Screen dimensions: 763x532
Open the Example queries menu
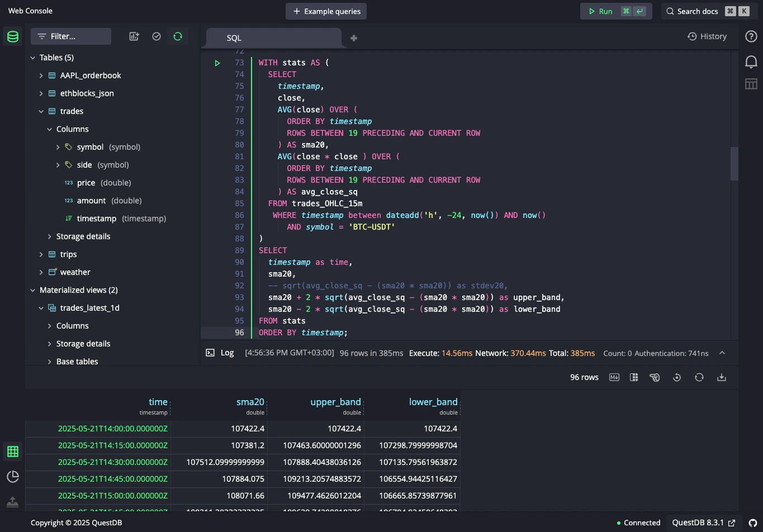(x=326, y=11)
